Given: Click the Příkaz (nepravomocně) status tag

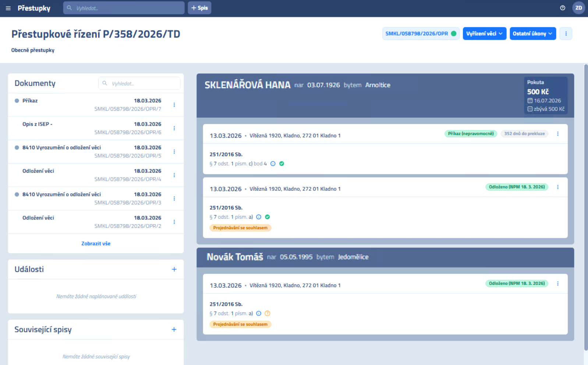Looking at the screenshot, I should click(471, 134).
